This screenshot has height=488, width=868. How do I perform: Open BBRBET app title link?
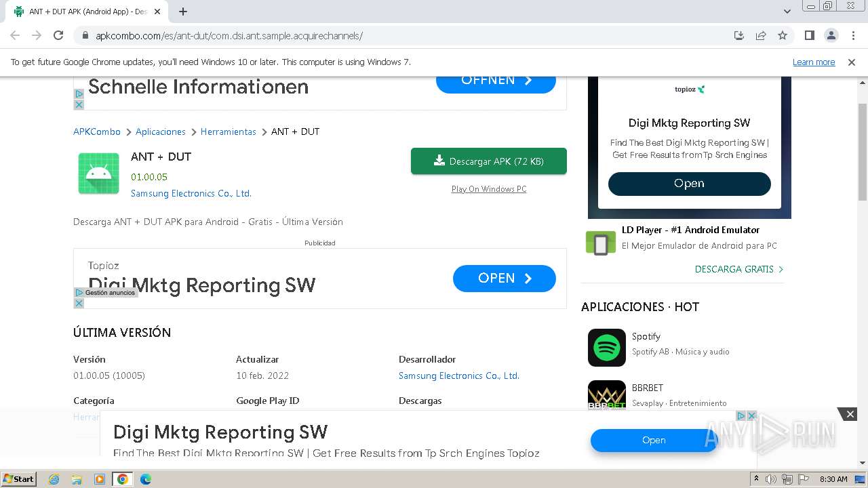coord(648,388)
